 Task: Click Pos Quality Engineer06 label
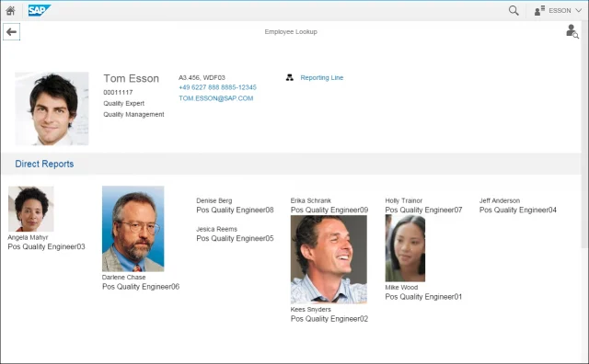(x=141, y=287)
